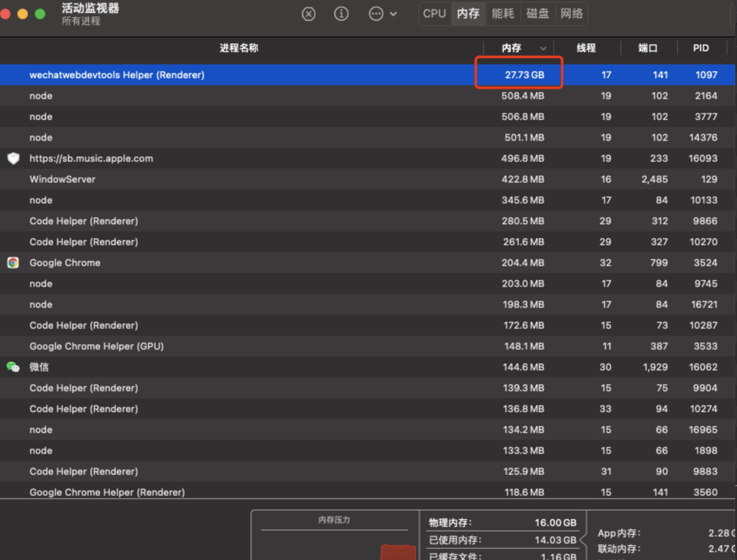This screenshot has height=560, width=737.
Task: Click the 144.6 MB memory value
Action: [x=523, y=367]
